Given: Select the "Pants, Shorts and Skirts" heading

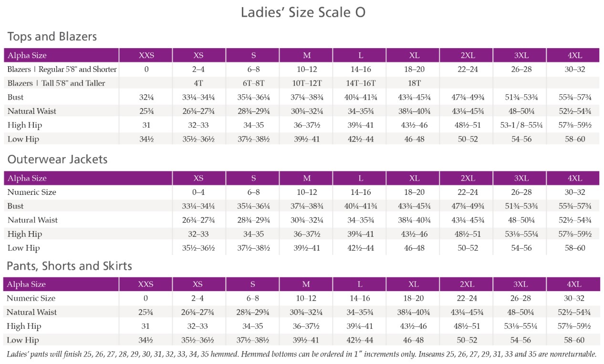Looking at the screenshot, I should click(70, 266).
